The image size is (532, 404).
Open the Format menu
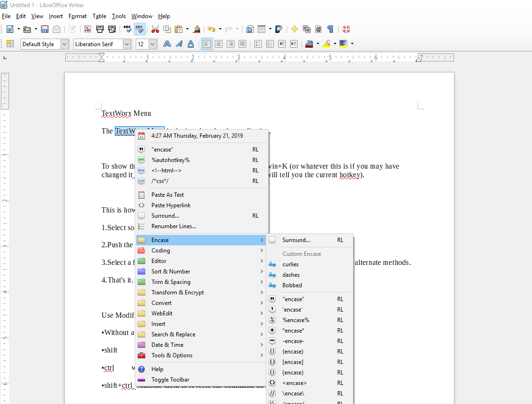click(x=77, y=16)
